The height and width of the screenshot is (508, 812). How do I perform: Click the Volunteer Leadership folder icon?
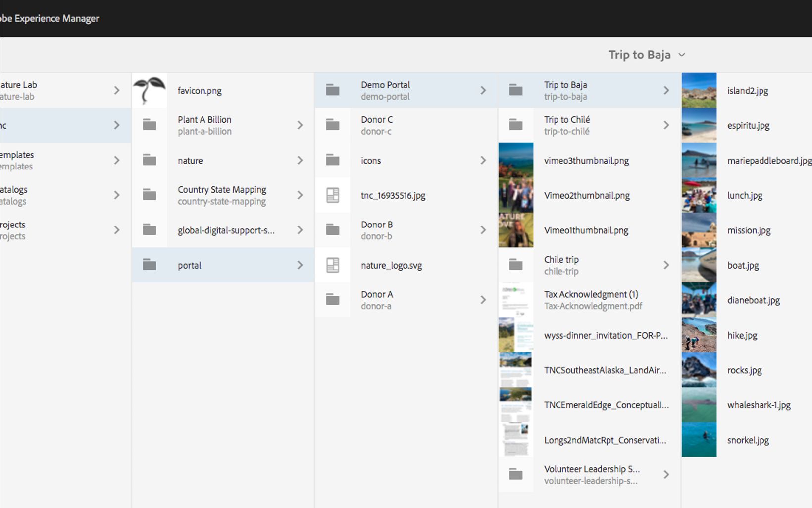click(516, 474)
